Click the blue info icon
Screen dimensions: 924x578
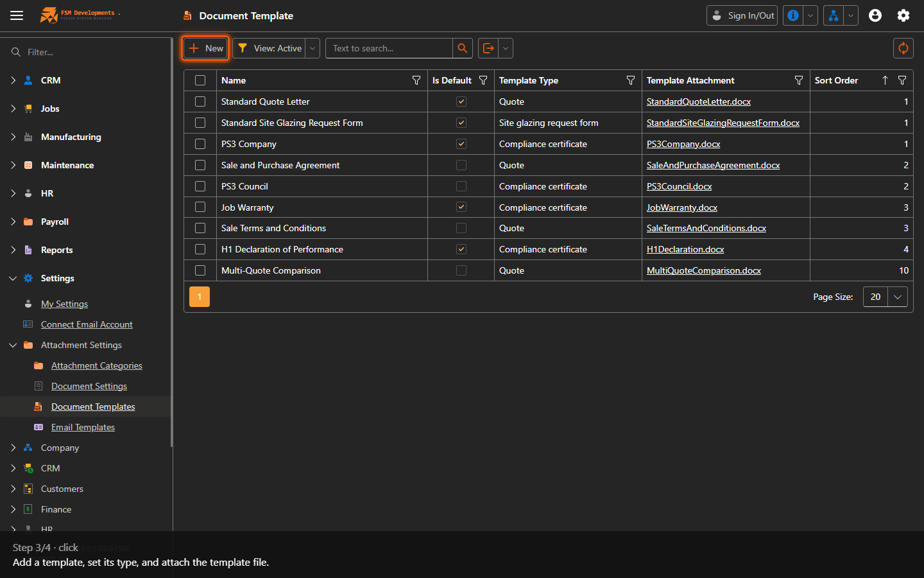tap(793, 15)
